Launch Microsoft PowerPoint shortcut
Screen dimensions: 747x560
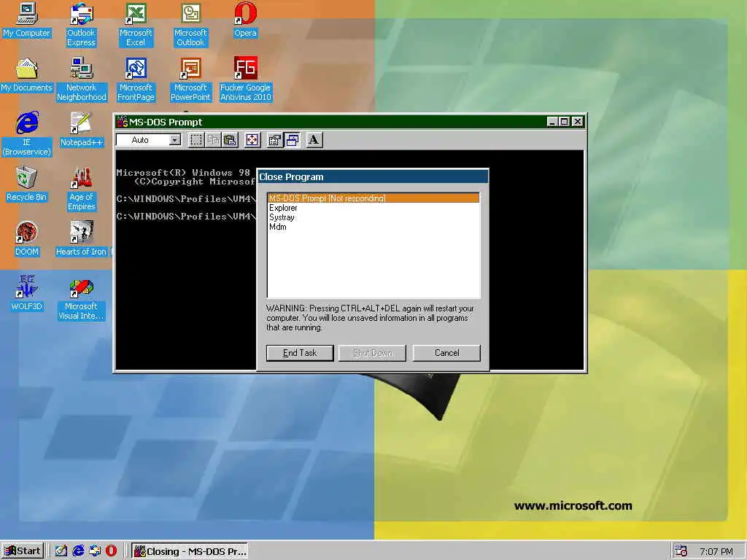(190, 79)
